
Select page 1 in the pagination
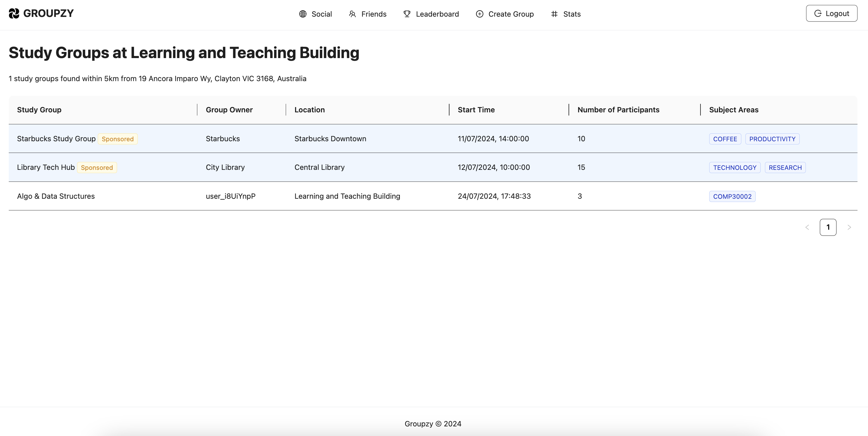[x=828, y=227]
